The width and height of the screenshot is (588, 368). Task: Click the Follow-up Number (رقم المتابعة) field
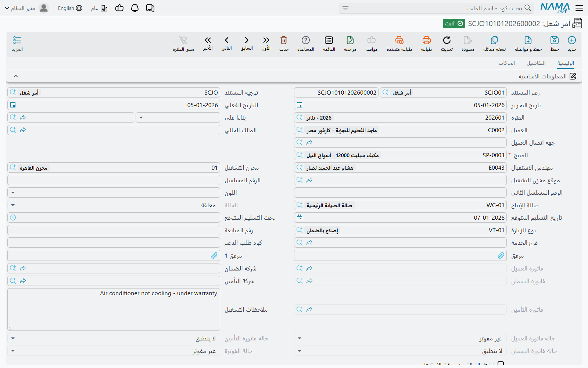tap(114, 230)
